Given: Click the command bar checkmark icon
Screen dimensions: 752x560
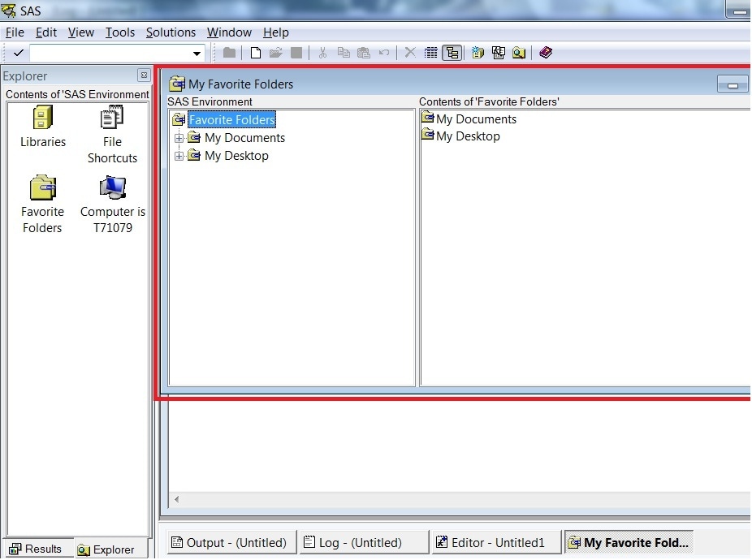Looking at the screenshot, I should click(x=18, y=54).
